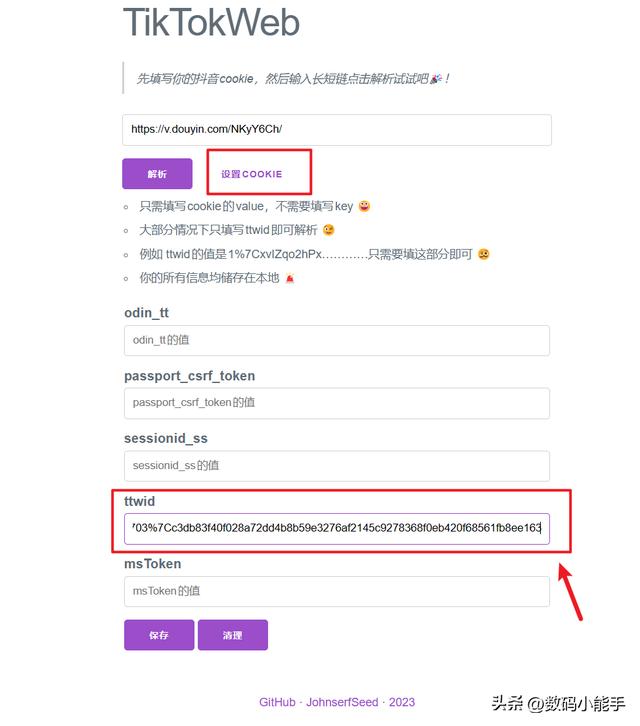640x726 pixels.
Task: Click the party popper emoji in the intro quote
Action: tap(436, 79)
